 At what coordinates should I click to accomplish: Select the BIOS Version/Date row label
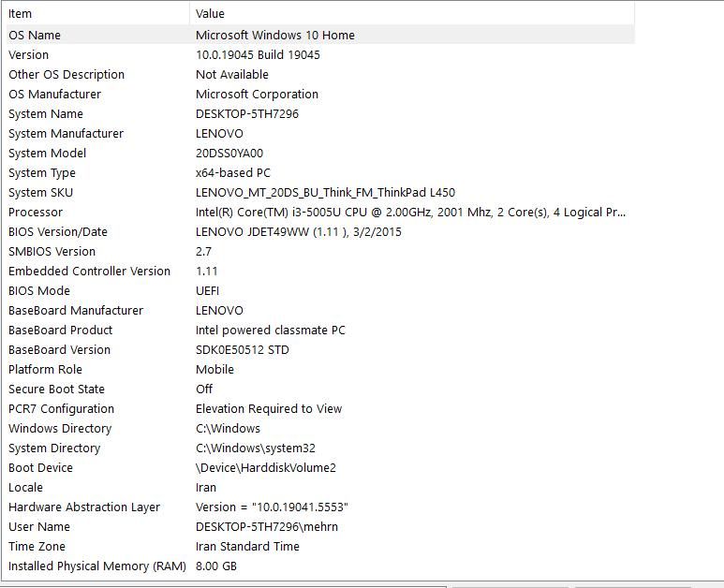[x=58, y=231]
